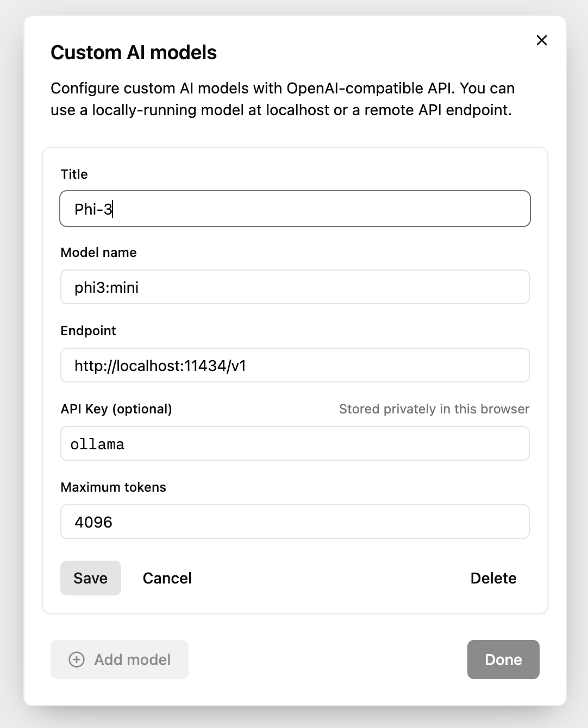Image resolution: width=588 pixels, height=728 pixels.
Task: Select the Model name field showing phi3:mini
Action: pos(295,287)
